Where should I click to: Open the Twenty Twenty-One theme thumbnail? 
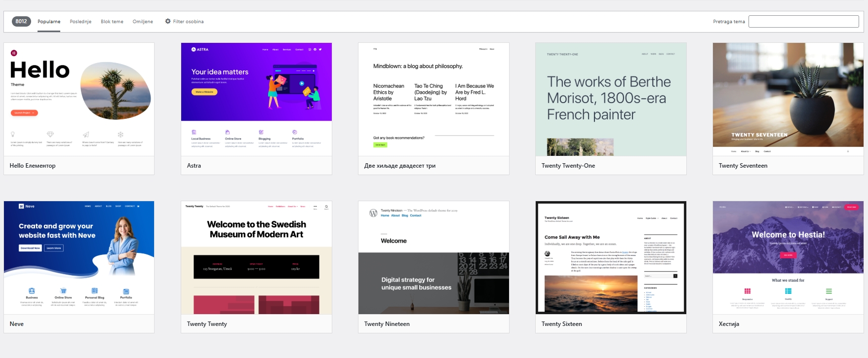(x=611, y=100)
